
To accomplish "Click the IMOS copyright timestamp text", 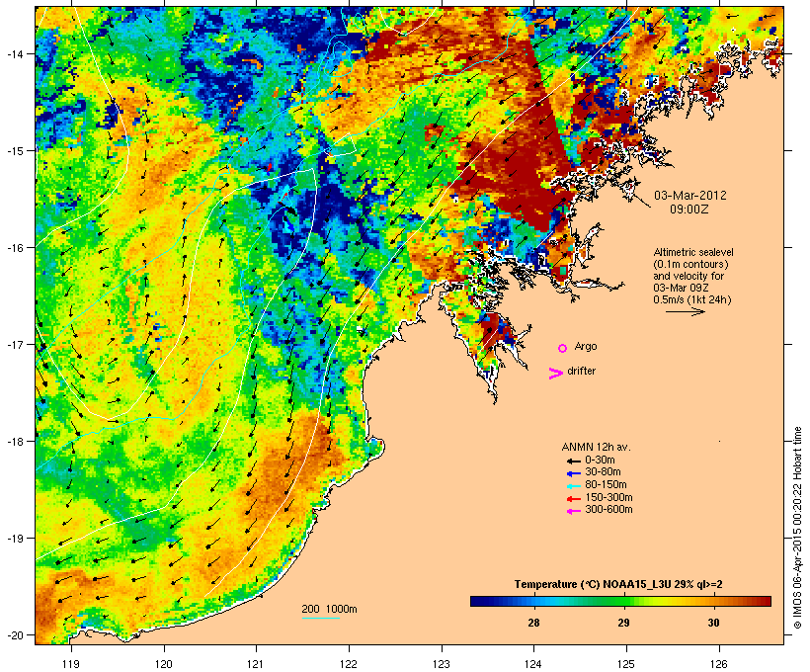I will point(797,528).
